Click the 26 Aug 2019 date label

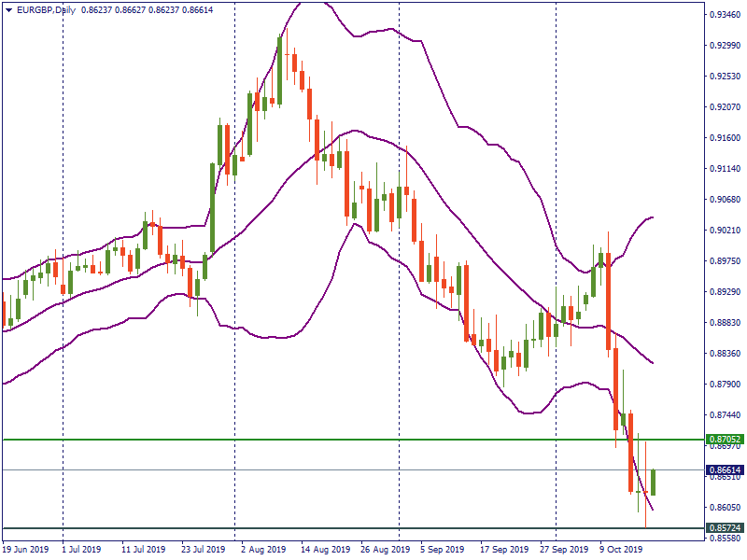tap(385, 550)
